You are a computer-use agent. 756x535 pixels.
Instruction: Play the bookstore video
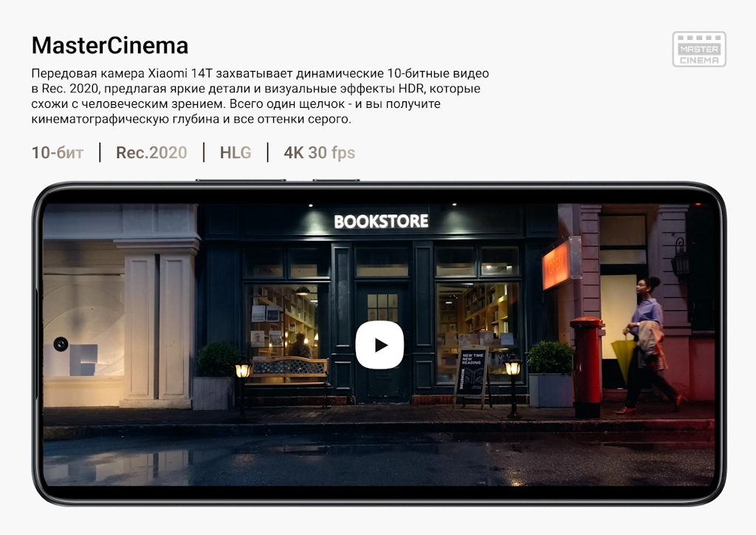click(379, 345)
